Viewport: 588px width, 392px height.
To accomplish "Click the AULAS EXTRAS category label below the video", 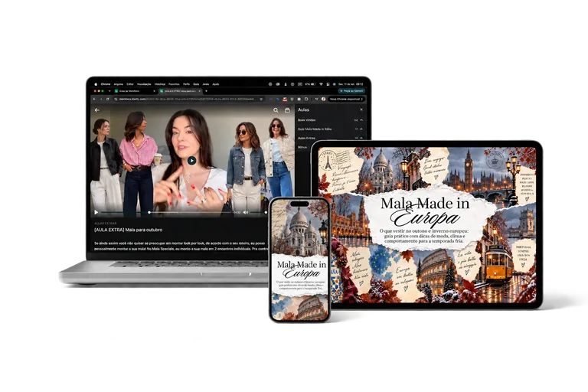I will (x=106, y=224).
